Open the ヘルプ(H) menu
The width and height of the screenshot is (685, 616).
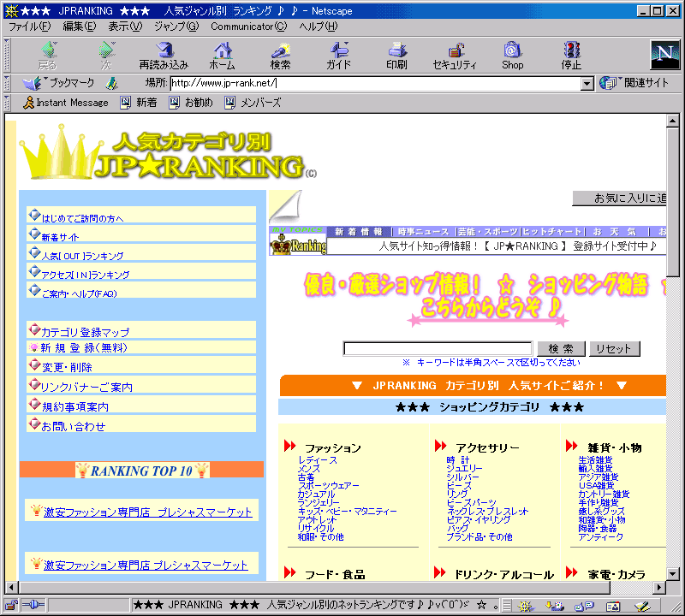(319, 27)
